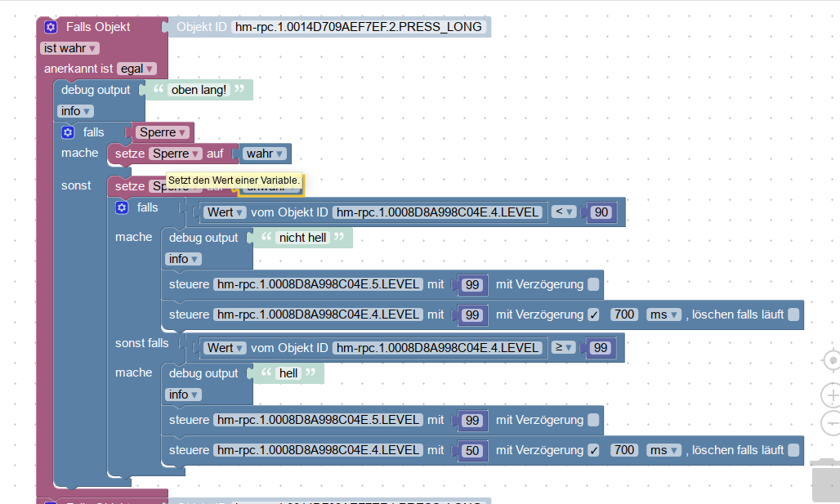840x504 pixels.
Task: Select object ID in '≥ 99' condition block
Action: [x=437, y=348]
